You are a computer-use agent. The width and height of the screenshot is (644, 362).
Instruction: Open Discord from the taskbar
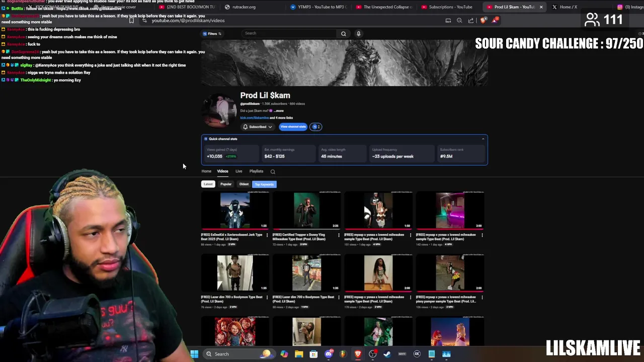pos(329,354)
